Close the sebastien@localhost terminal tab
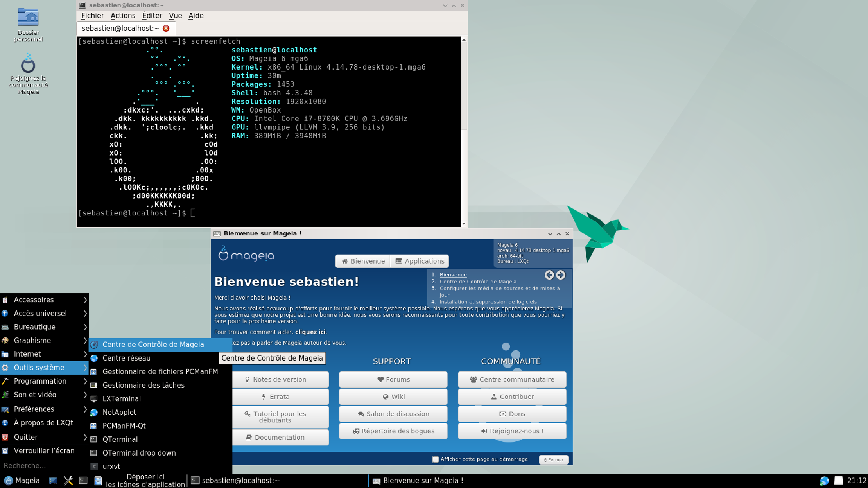Screen dimensions: 868x488 tap(166, 28)
